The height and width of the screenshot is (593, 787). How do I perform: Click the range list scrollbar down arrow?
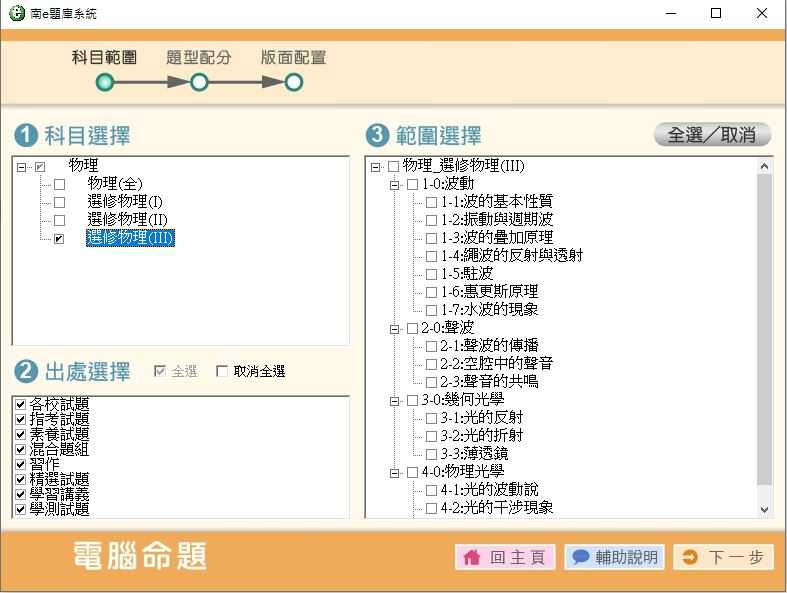coord(764,509)
